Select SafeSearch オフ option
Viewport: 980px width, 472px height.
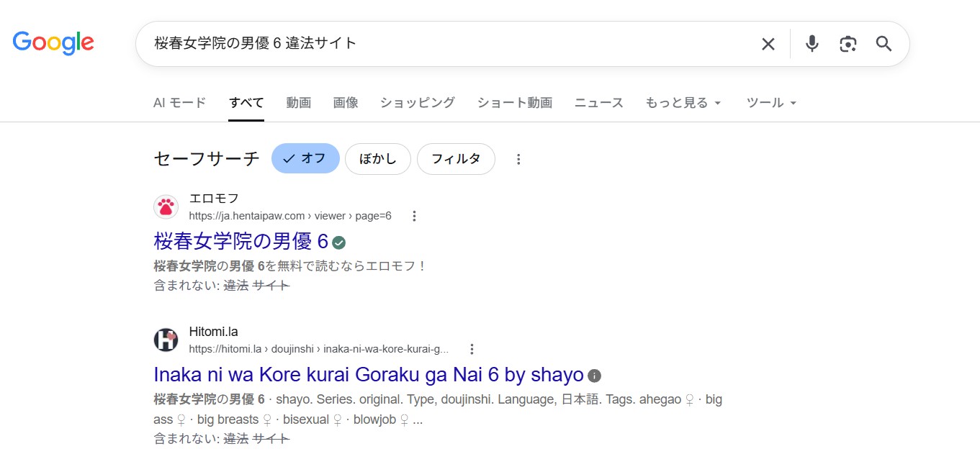coord(305,159)
